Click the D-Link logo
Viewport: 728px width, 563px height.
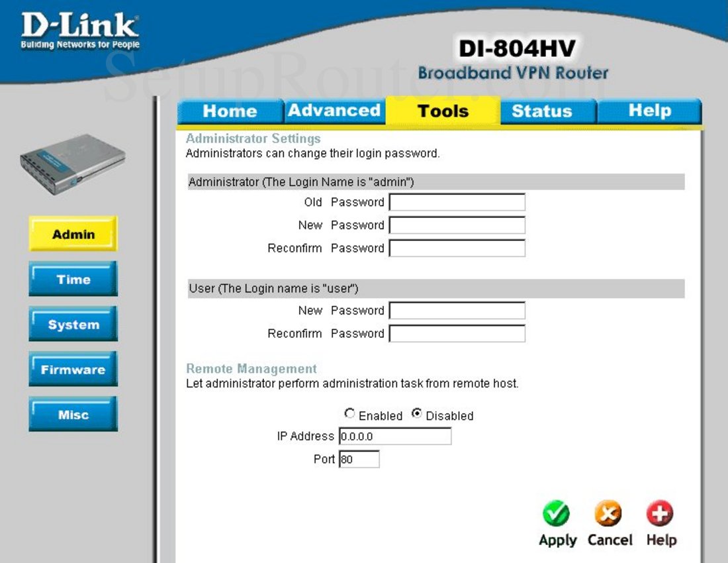[80, 30]
